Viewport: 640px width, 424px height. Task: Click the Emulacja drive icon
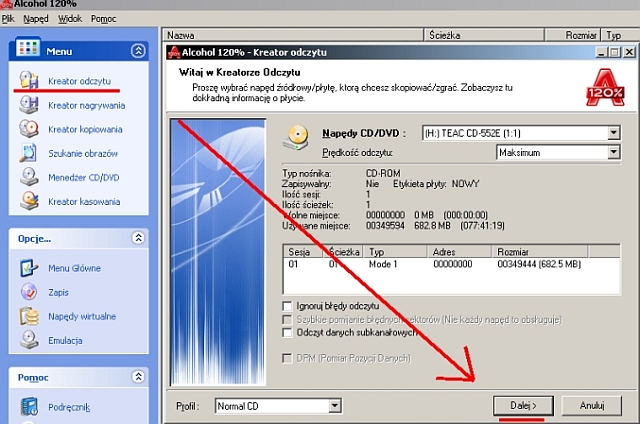pyautogui.click(x=29, y=340)
